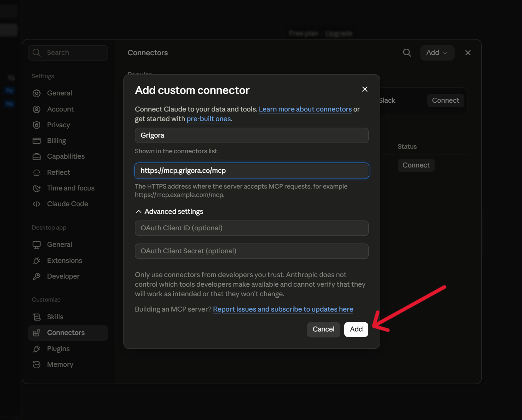Screen dimensions: 522x420
Task: Click the OAuth Client Secret field
Action: [252, 251]
